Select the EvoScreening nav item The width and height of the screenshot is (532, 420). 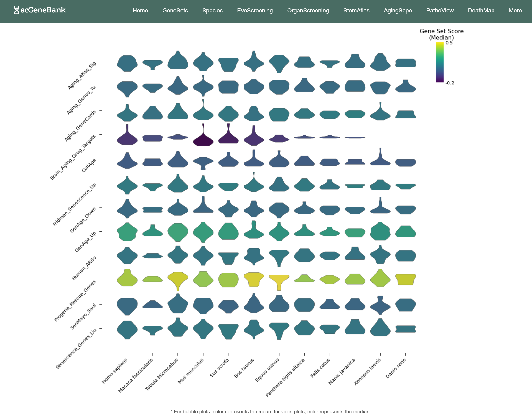pyautogui.click(x=255, y=11)
